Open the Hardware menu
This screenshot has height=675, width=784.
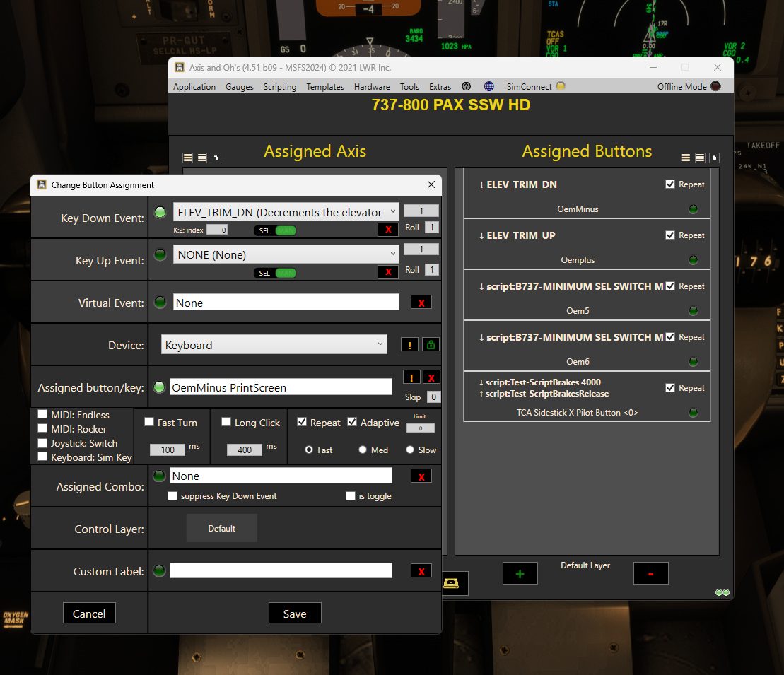tap(372, 86)
